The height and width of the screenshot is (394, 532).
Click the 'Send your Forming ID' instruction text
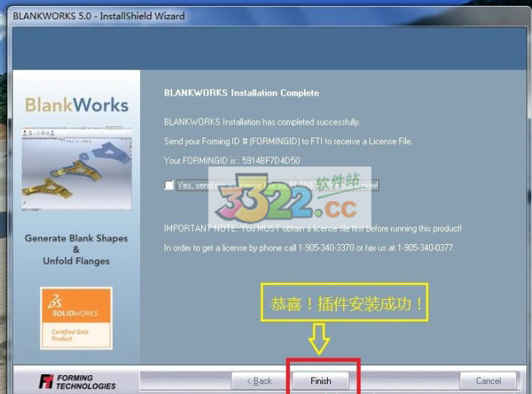(x=288, y=141)
